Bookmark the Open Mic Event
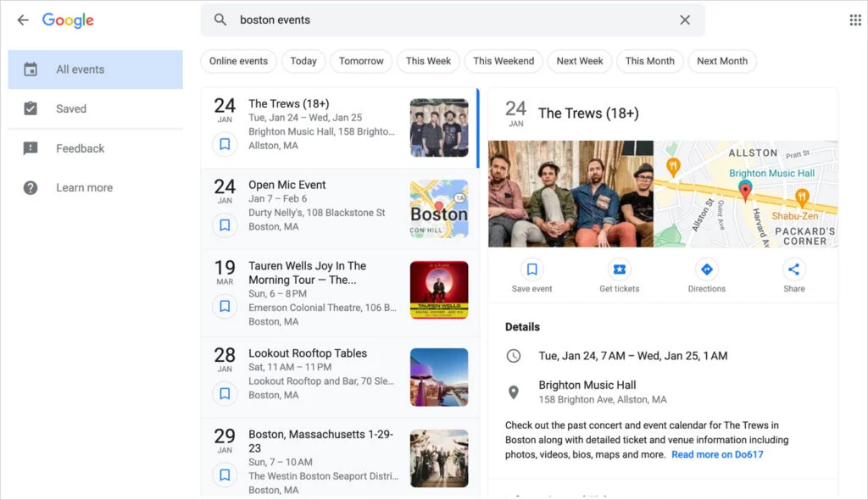868x500 pixels. (x=225, y=225)
